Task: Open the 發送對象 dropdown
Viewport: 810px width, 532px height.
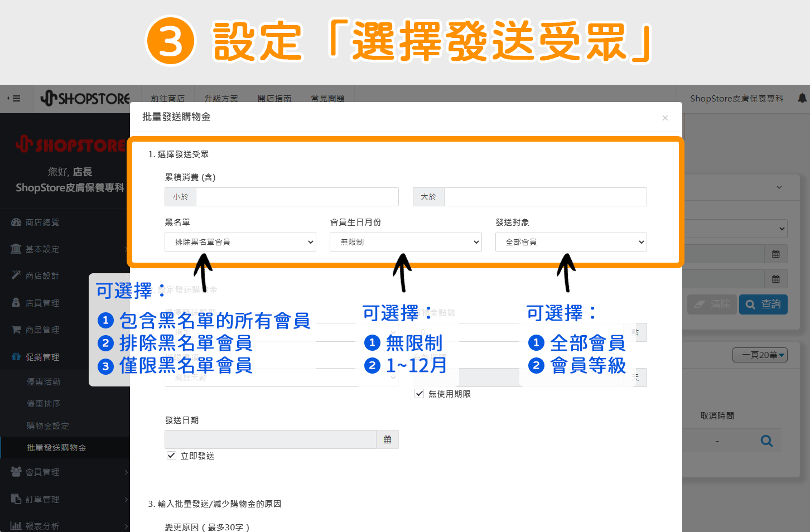Action: click(571, 242)
